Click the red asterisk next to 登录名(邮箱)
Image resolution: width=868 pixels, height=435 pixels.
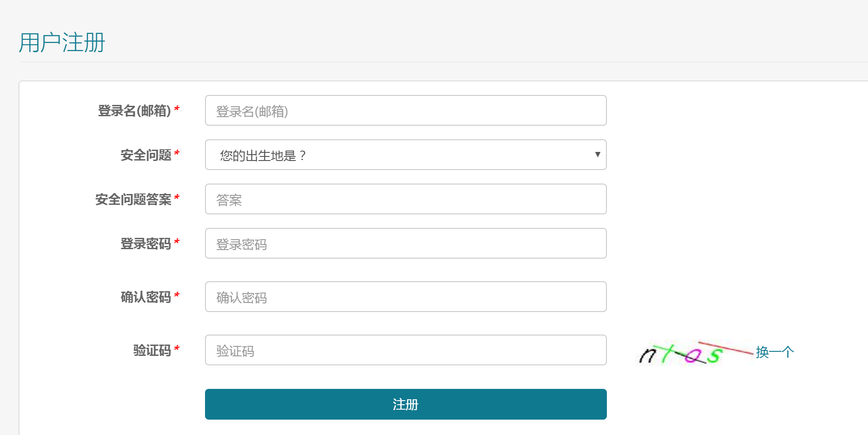click(177, 109)
